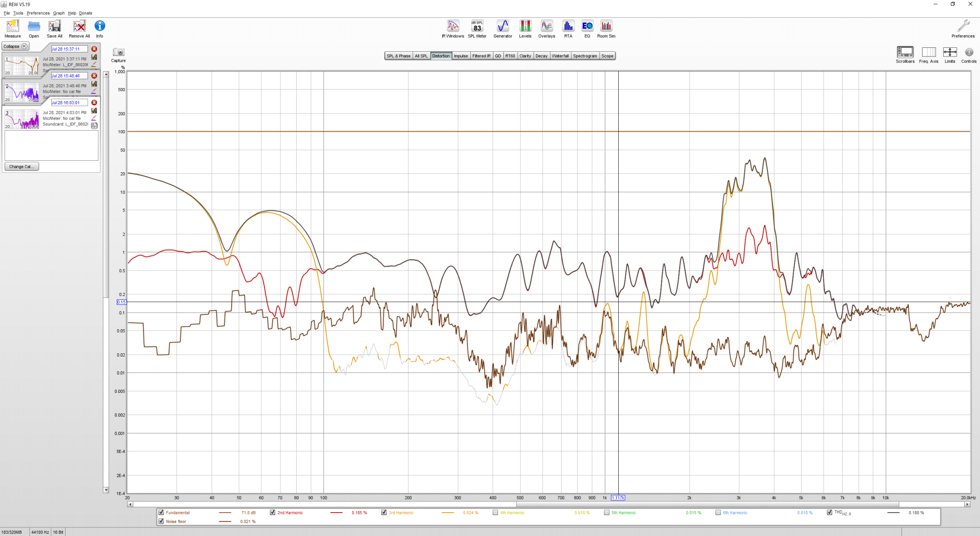The width and height of the screenshot is (980, 536).
Task: Click the Measure toolbar icon
Action: (x=12, y=29)
